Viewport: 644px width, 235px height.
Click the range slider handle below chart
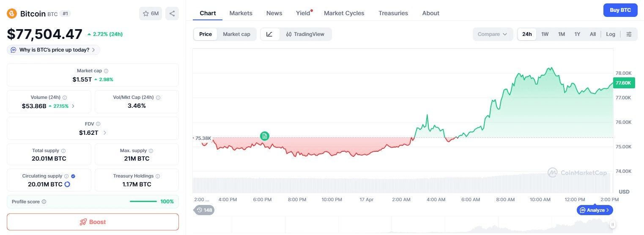point(612,224)
